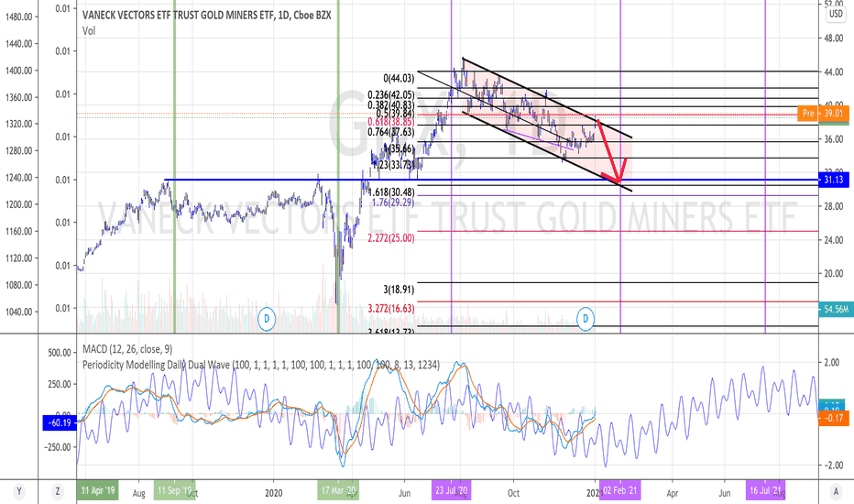This screenshot has height=504, width=854.
Task: Select the 3(18.91) Fibonacci label
Action: tap(399, 290)
